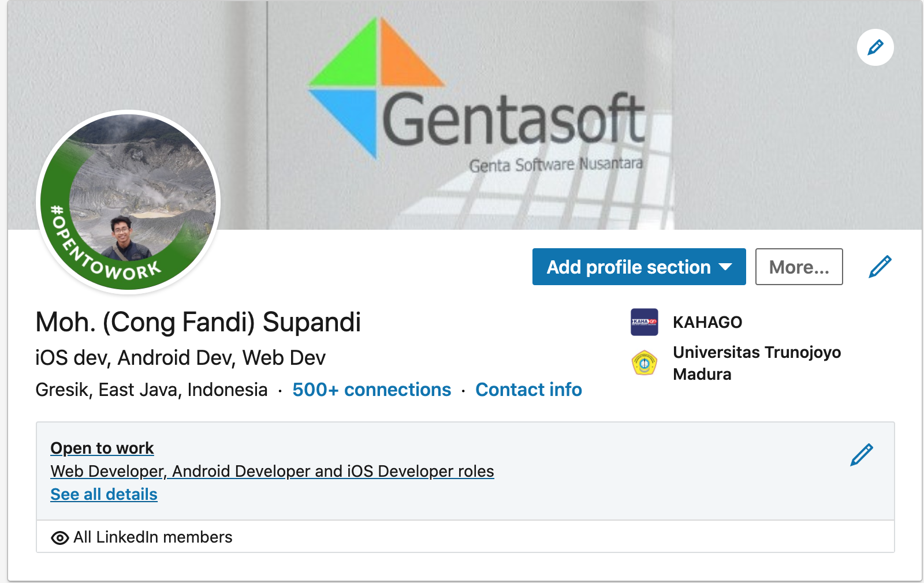Open the 500+ connections link
The height and width of the screenshot is (583, 924).
tap(371, 390)
